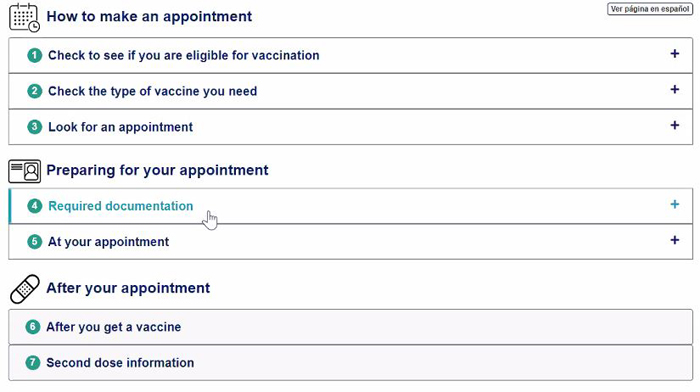
Task: Select Second dose information row
Action: pos(350,363)
